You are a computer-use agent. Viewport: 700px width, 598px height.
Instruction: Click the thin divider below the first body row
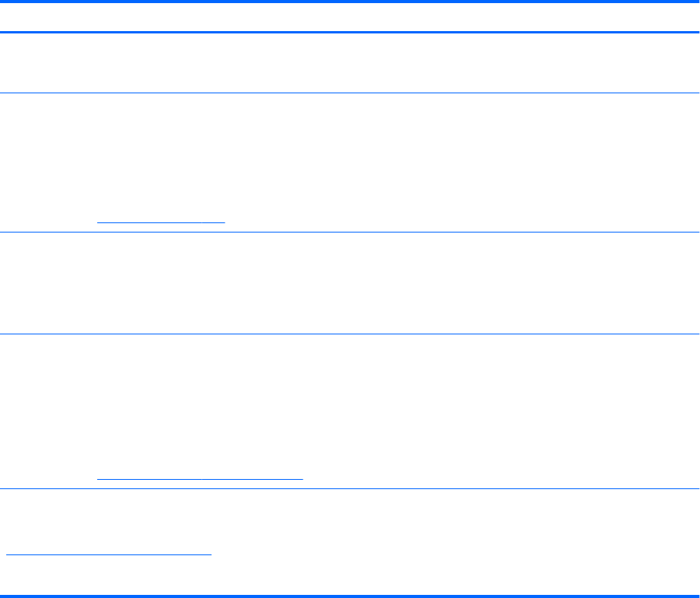tap(350, 94)
